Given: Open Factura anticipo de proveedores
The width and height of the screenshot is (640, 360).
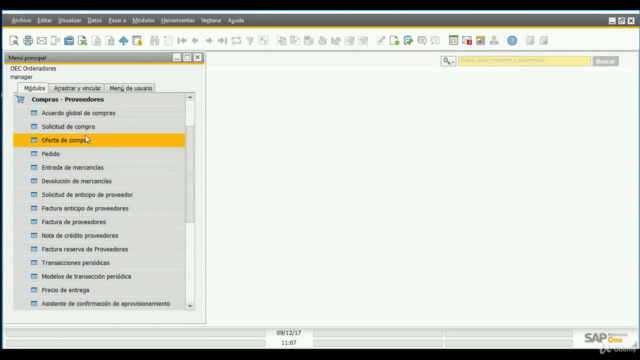Looking at the screenshot, I should 99,208.
